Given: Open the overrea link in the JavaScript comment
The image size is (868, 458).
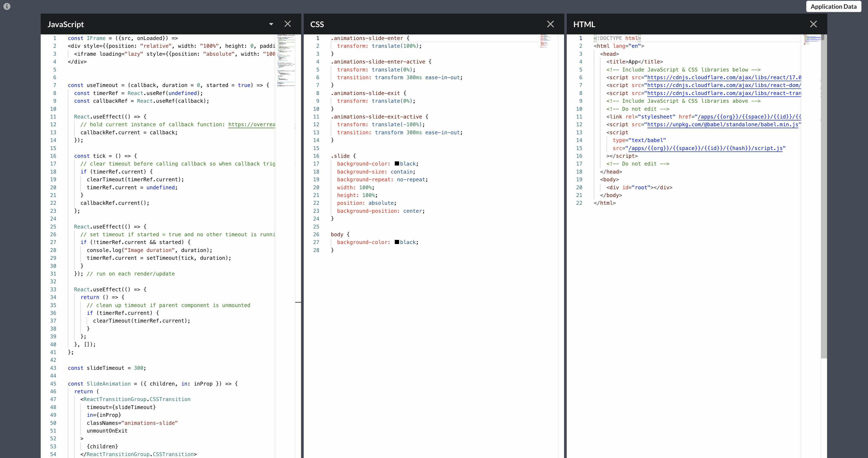Looking at the screenshot, I should [x=252, y=125].
